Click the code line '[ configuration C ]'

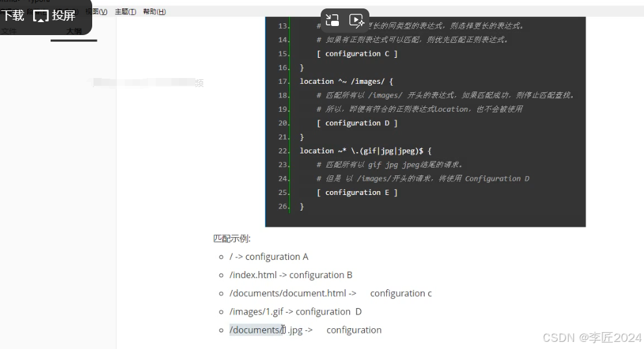[357, 54]
